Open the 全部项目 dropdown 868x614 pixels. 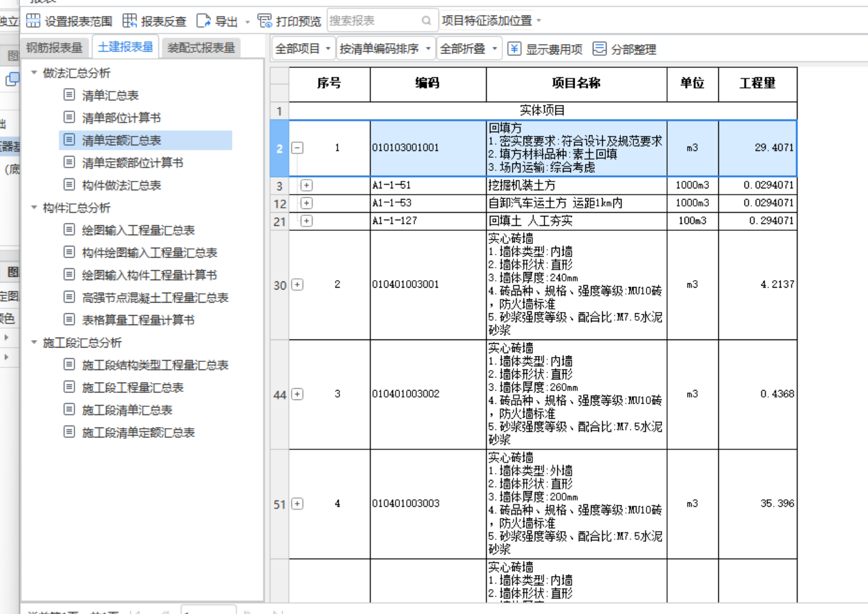click(303, 49)
